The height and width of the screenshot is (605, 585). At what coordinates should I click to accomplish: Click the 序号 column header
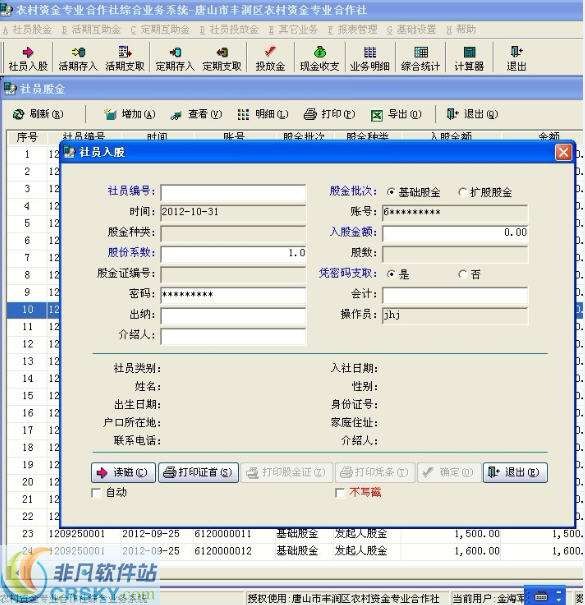27,137
